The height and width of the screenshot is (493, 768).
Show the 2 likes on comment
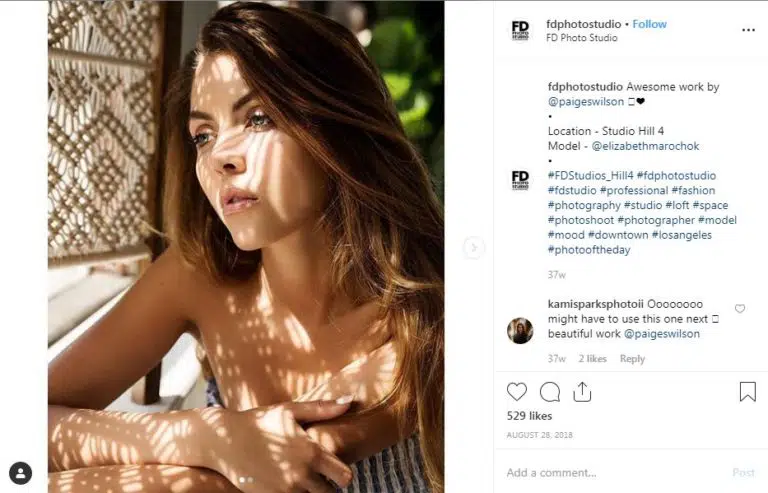pos(592,359)
